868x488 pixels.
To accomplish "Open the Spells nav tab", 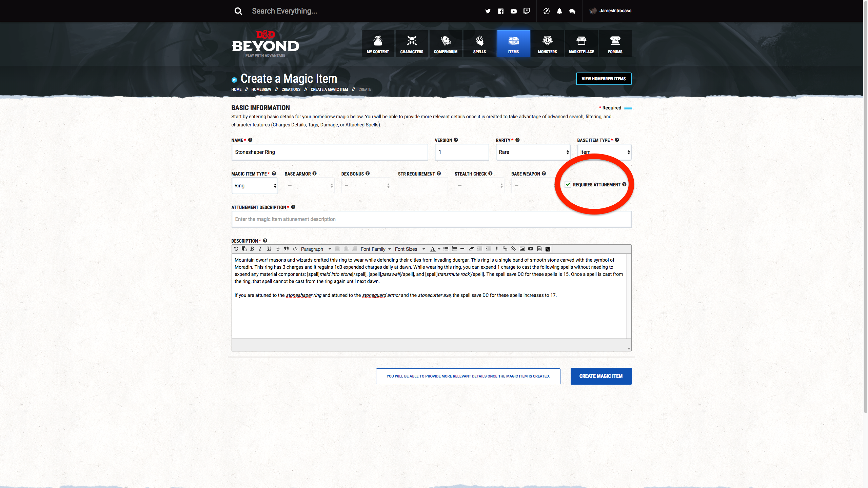I will (x=479, y=44).
